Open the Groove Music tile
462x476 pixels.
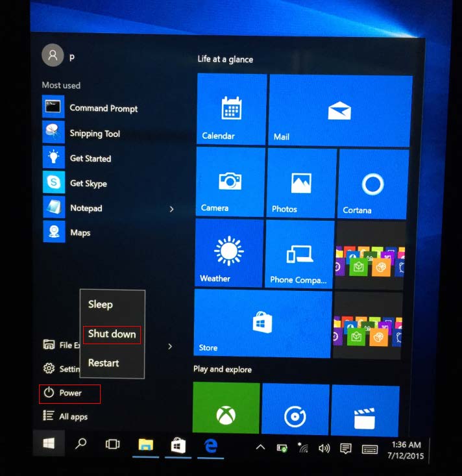(295, 410)
